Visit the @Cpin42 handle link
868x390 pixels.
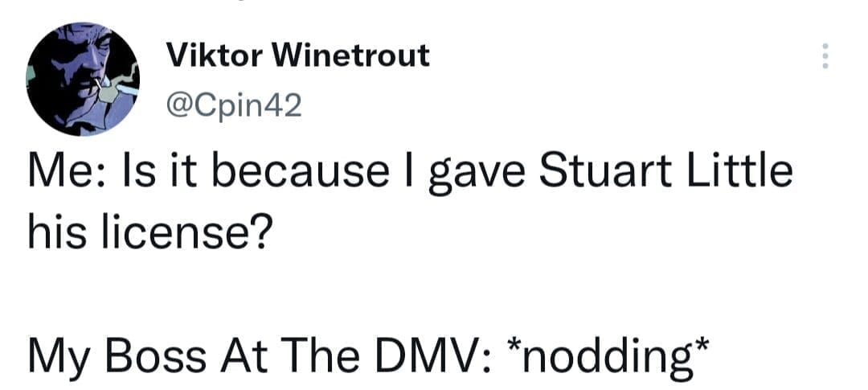[x=234, y=105]
